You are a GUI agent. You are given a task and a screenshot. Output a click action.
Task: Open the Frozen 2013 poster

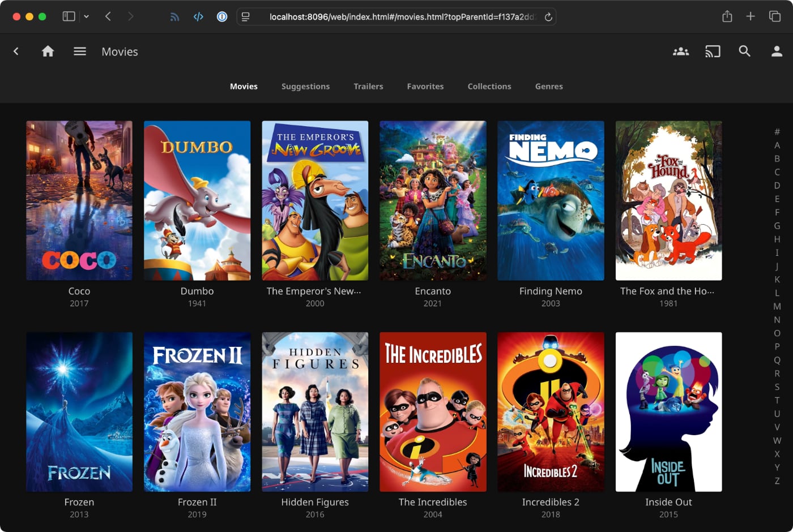(79, 412)
